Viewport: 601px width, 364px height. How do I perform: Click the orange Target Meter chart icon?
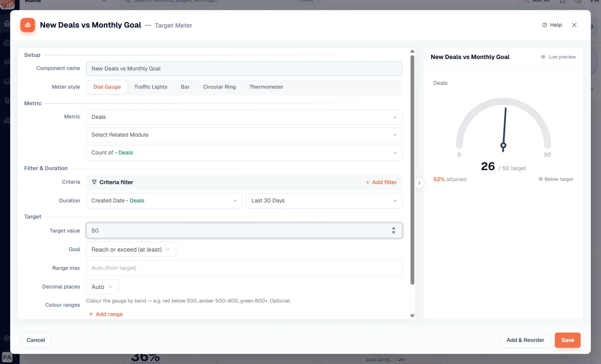(x=28, y=25)
